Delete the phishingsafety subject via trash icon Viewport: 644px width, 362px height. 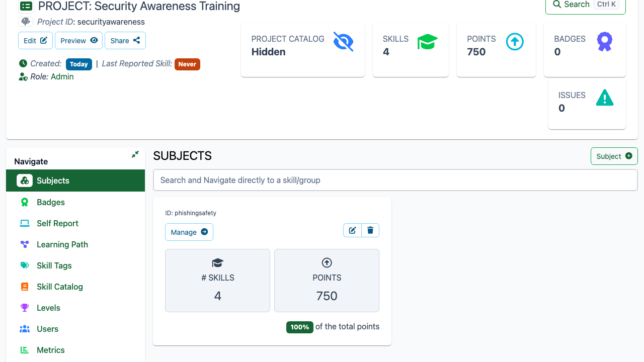370,230
